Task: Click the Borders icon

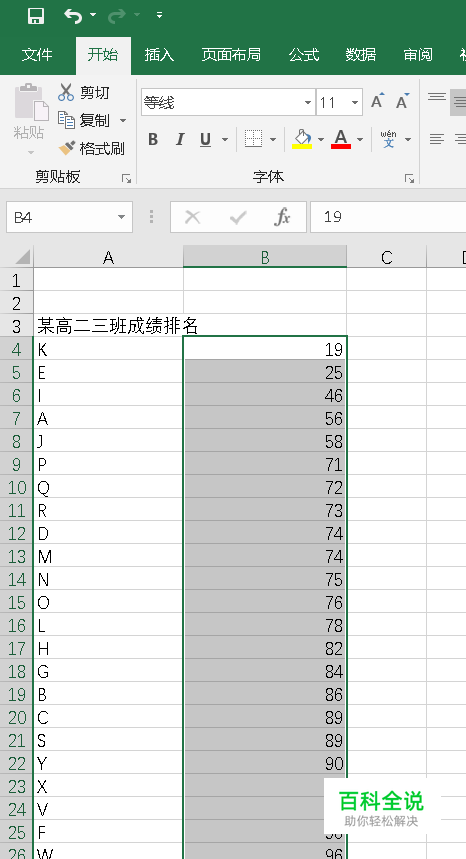Action: [253, 139]
